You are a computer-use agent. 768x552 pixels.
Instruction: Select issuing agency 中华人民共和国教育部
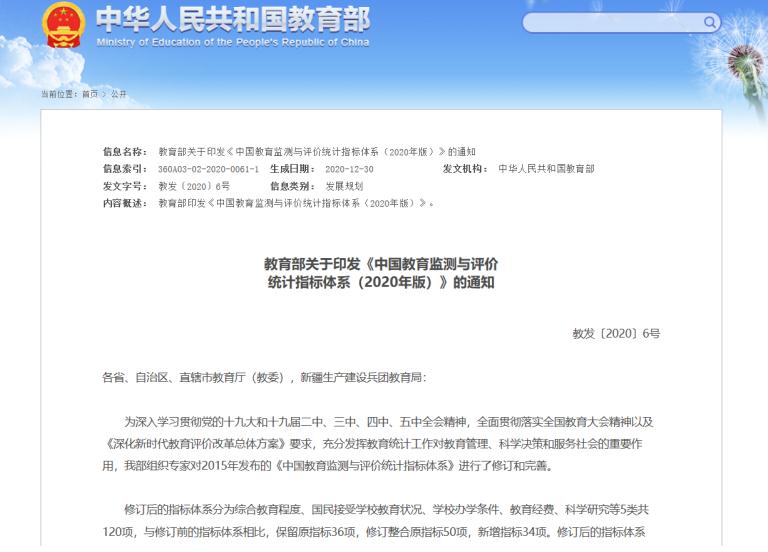[546, 169]
